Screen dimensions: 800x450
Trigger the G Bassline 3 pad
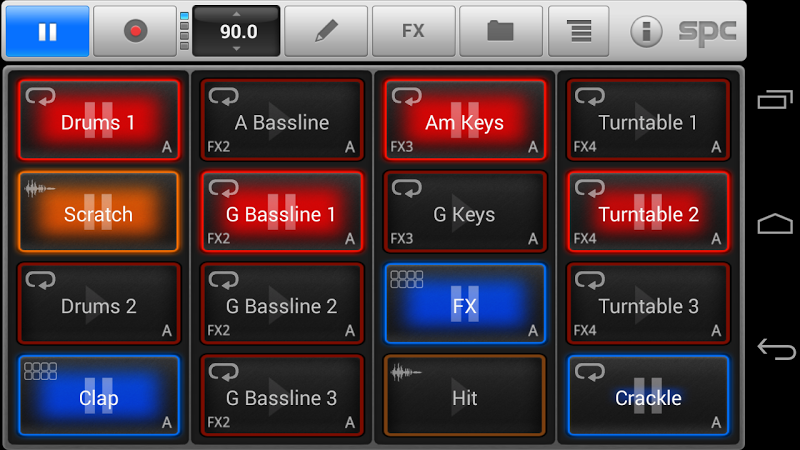(x=282, y=396)
